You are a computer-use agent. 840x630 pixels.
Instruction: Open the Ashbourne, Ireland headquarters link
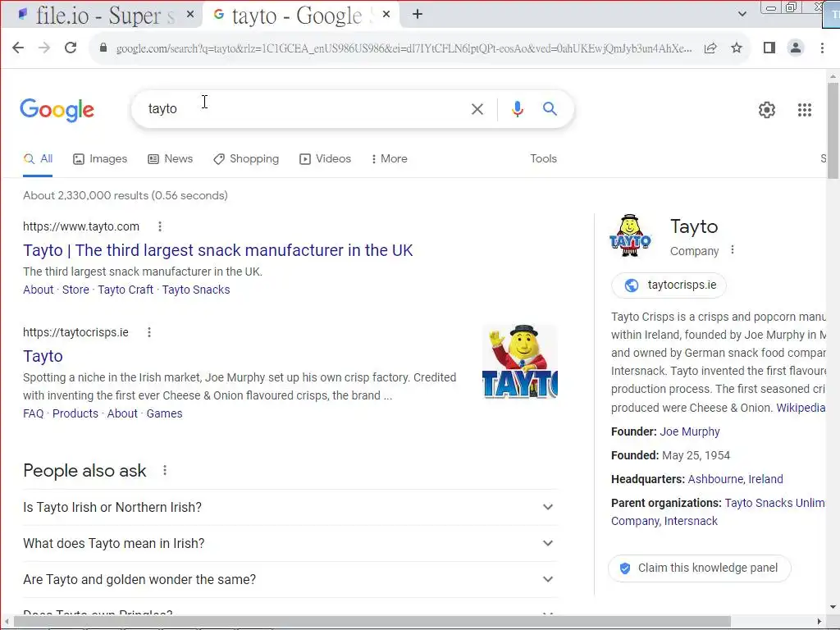(x=735, y=479)
